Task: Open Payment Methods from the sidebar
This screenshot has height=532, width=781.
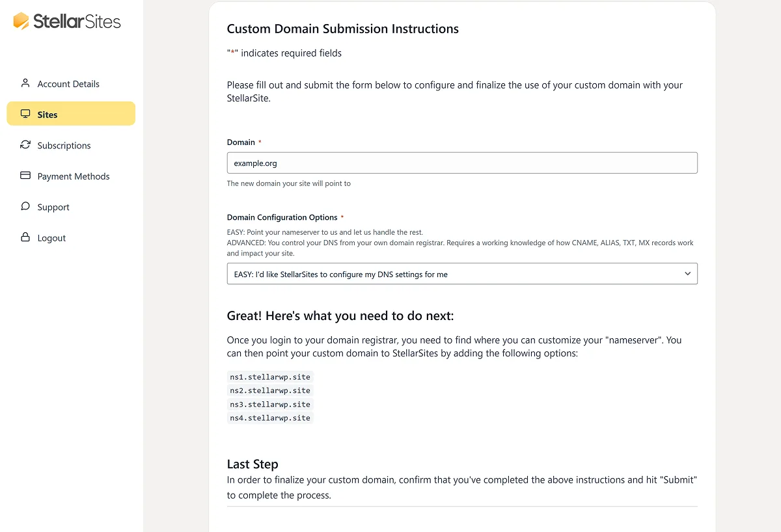Action: (72, 176)
